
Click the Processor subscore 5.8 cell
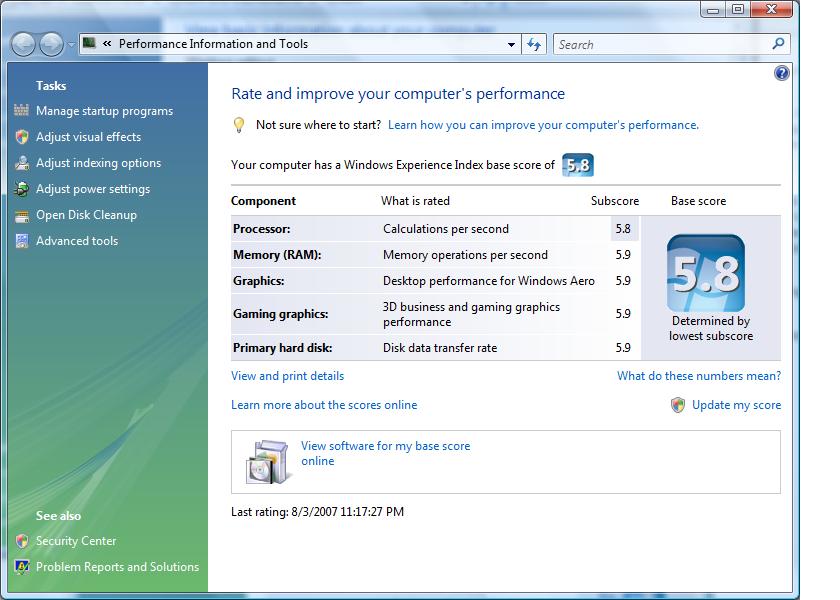623,229
